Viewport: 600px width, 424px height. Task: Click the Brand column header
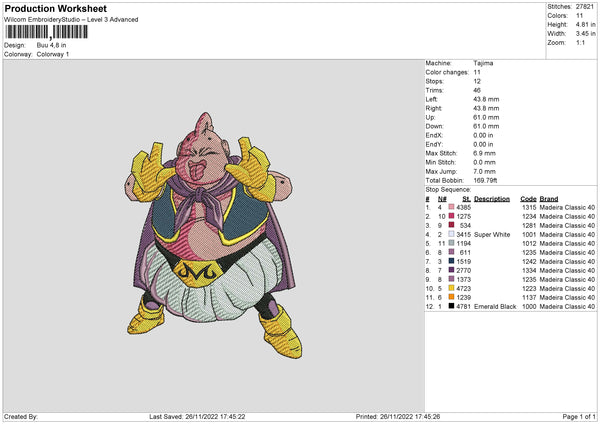click(x=549, y=198)
